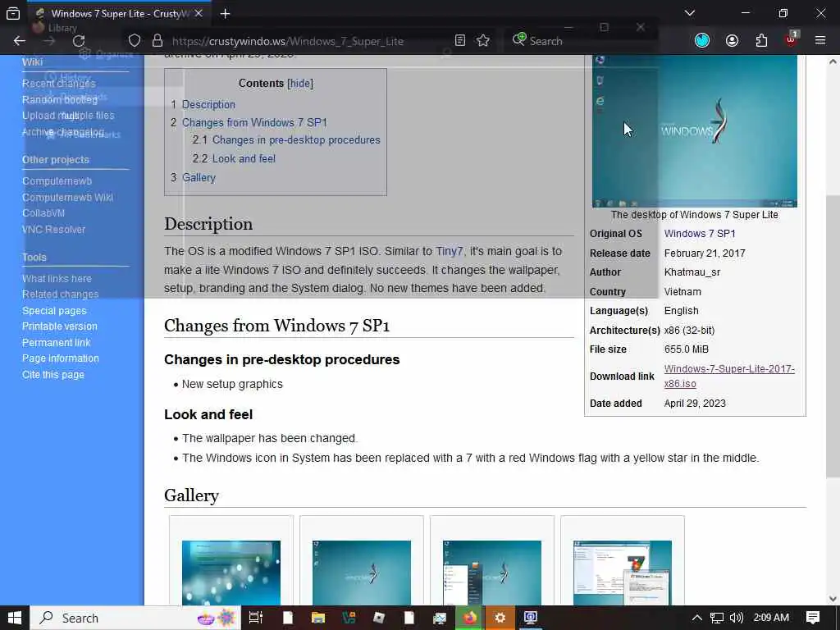
Task: Open Random bootleg sidebar link
Action: (x=59, y=99)
